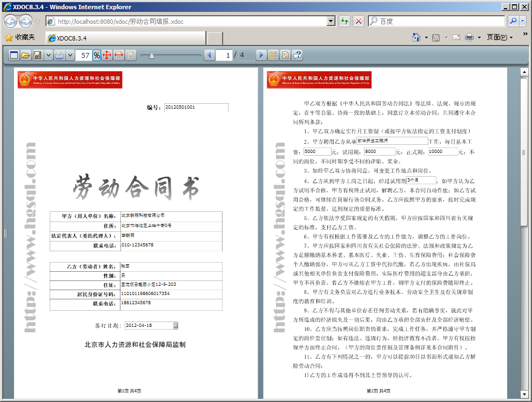Viewport: 532px width, 402px height.
Task: Open a file with the folder icon
Action: click(25, 55)
